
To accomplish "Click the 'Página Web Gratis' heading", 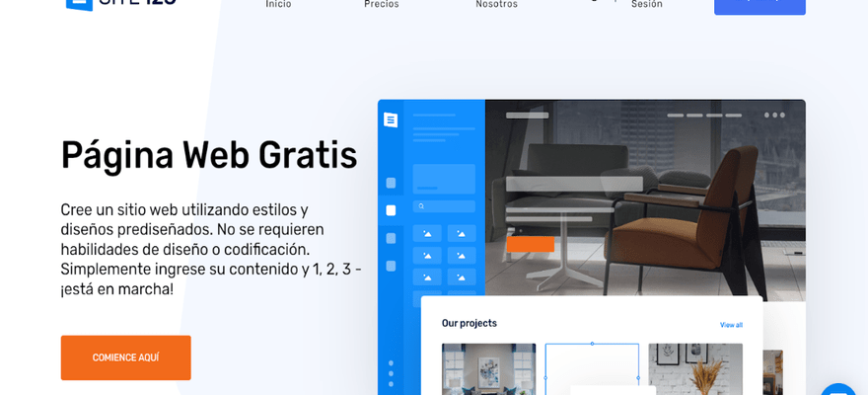I will [x=209, y=156].
